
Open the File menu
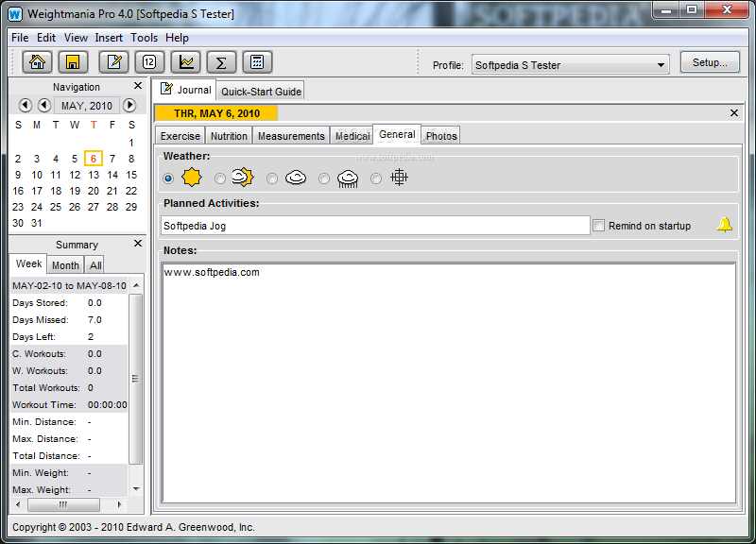click(20, 38)
